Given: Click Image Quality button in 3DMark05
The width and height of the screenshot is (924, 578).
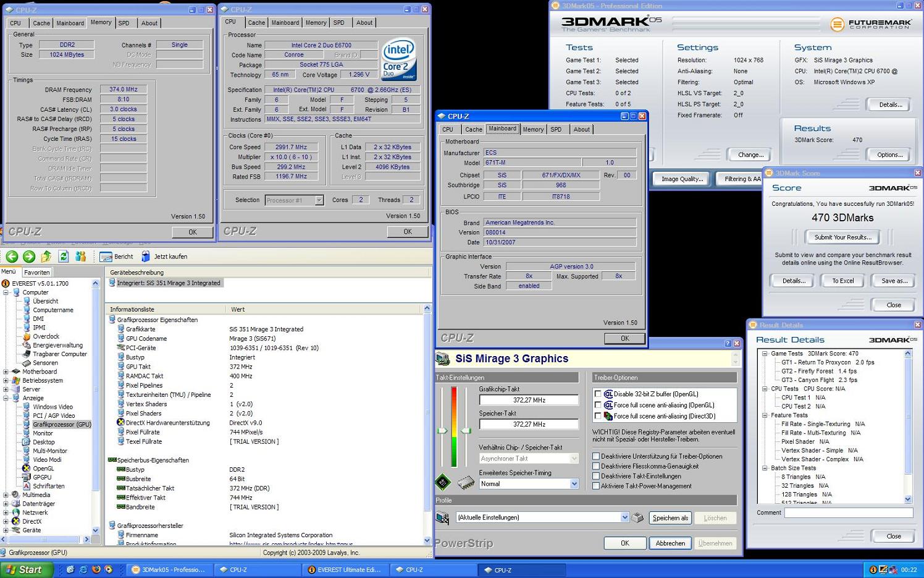Looking at the screenshot, I should [x=682, y=179].
